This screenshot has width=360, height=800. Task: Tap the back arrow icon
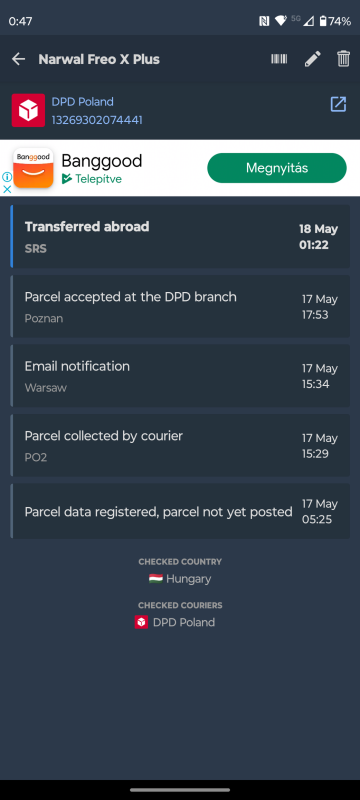point(18,59)
